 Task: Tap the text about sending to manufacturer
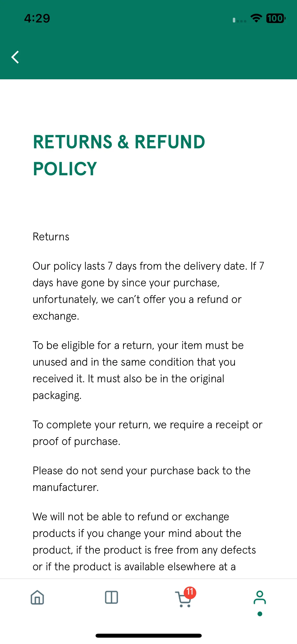142,479
